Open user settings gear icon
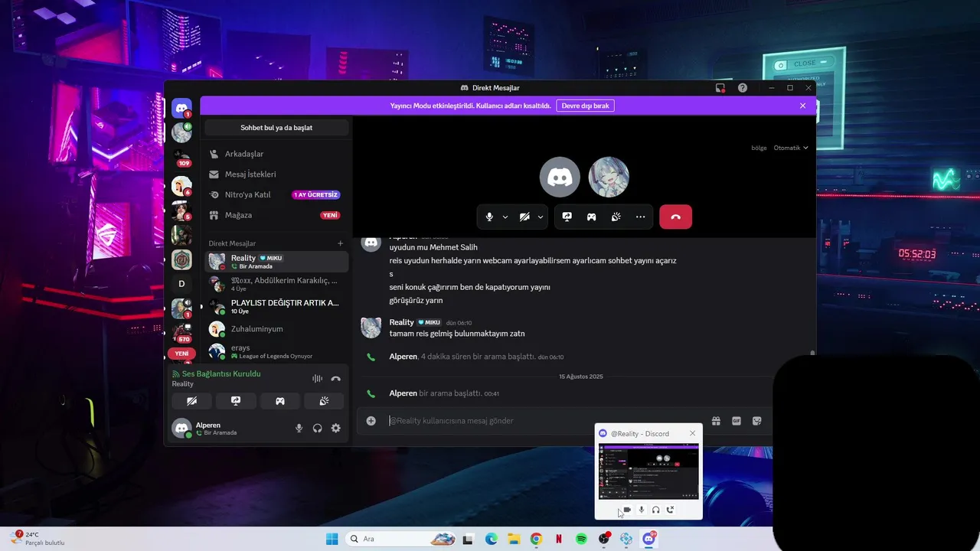 click(x=335, y=429)
